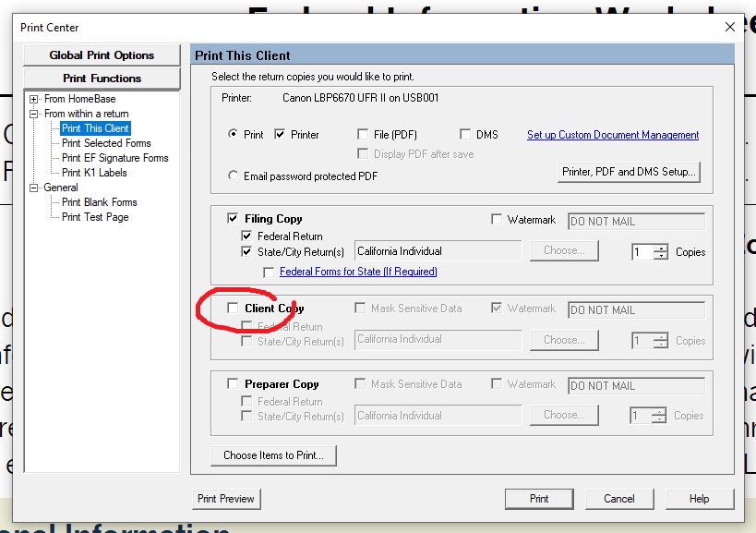Open Print EF Signature Forms

click(x=114, y=158)
